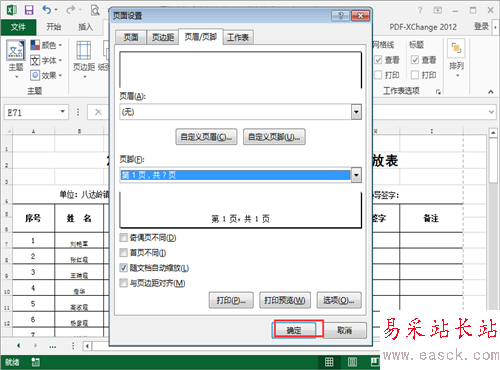500x370 pixels.
Task: Go to previous sheet tab arrow
Action: tap(18, 346)
